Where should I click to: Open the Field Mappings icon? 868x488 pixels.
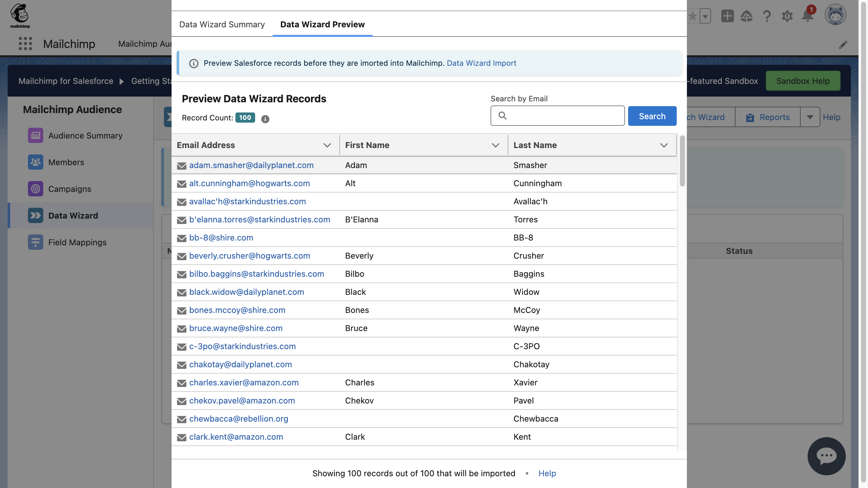[x=35, y=242]
